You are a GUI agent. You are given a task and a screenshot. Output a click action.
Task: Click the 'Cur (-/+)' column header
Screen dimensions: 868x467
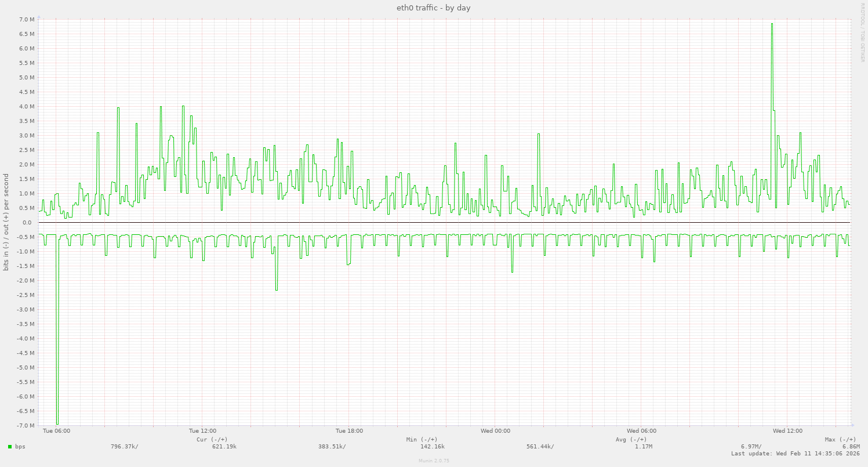[212, 439]
